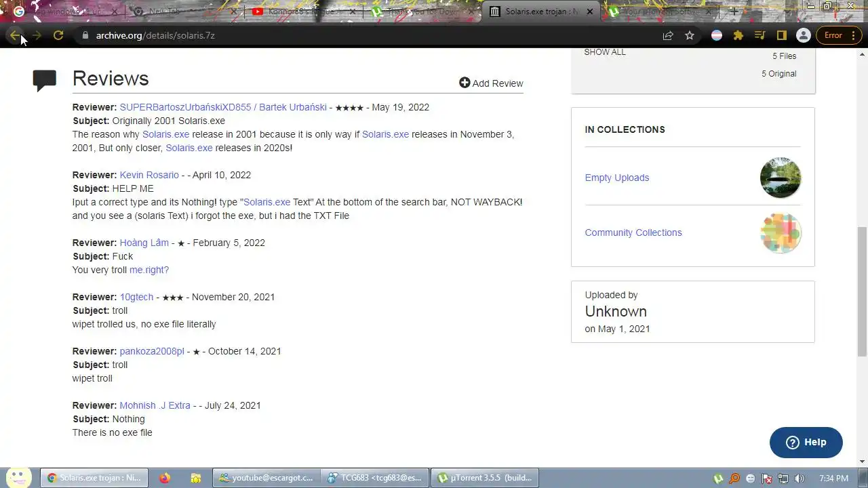Focus the archive.org address bar
This screenshot has height=488, width=868.
click(366, 35)
